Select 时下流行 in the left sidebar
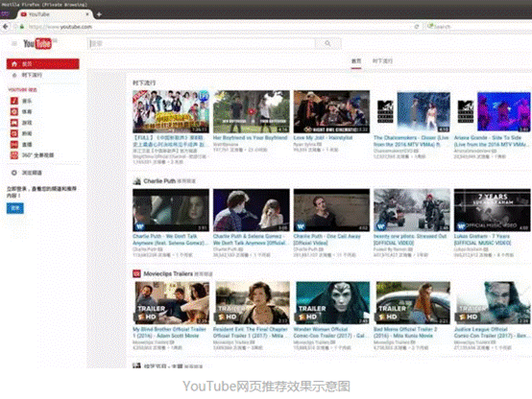532x399 pixels. pos(32,75)
